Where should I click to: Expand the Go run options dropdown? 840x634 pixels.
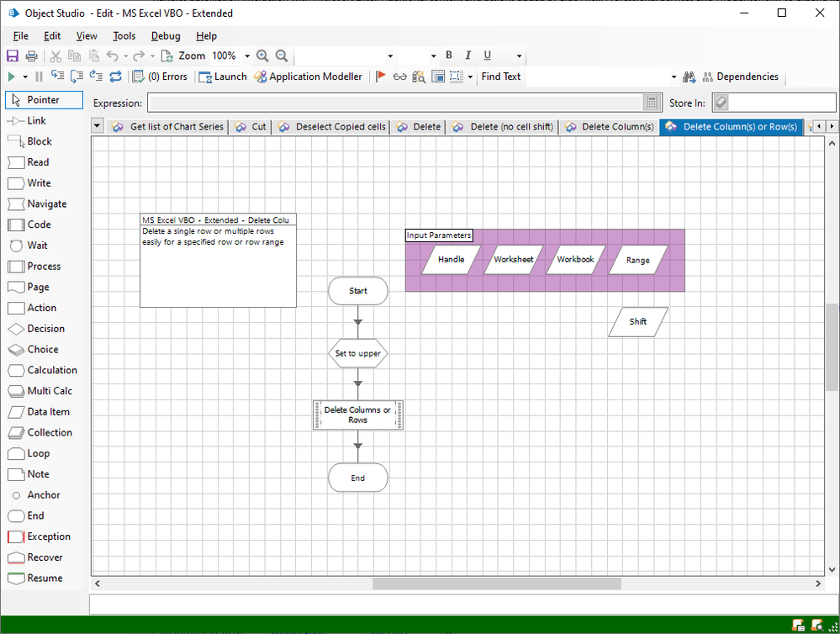24,77
